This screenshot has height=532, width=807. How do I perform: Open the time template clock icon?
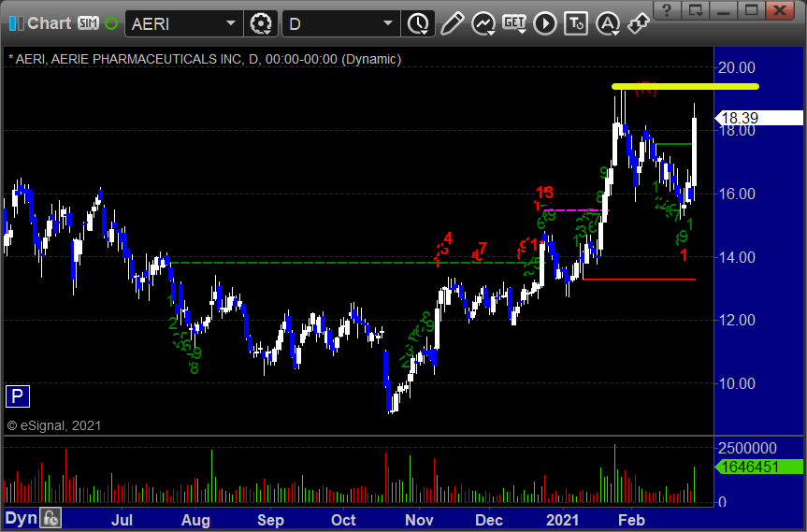418,23
